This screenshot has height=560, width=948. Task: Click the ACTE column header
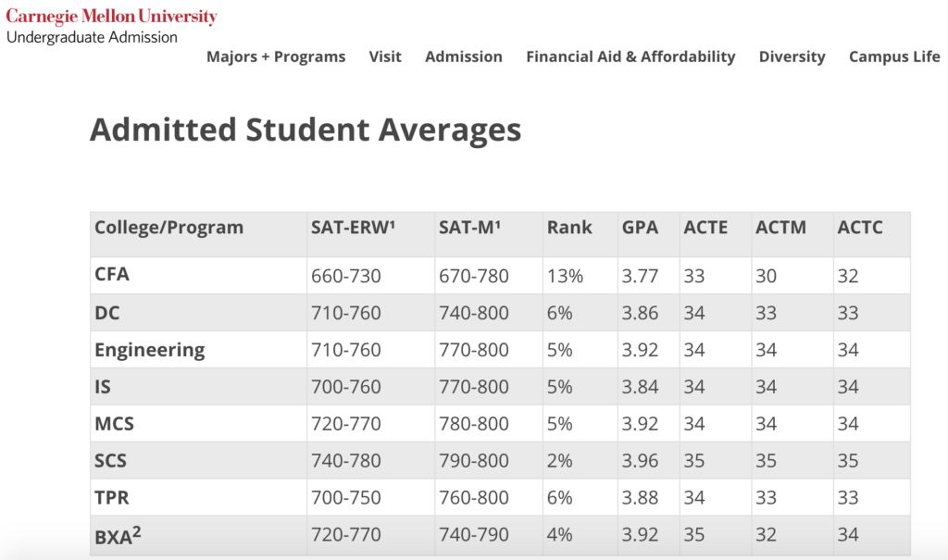pos(704,227)
